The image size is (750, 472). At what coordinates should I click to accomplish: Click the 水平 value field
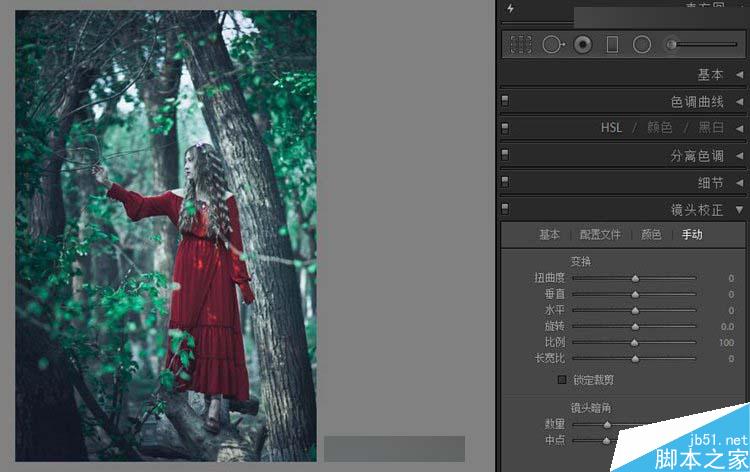(731, 310)
